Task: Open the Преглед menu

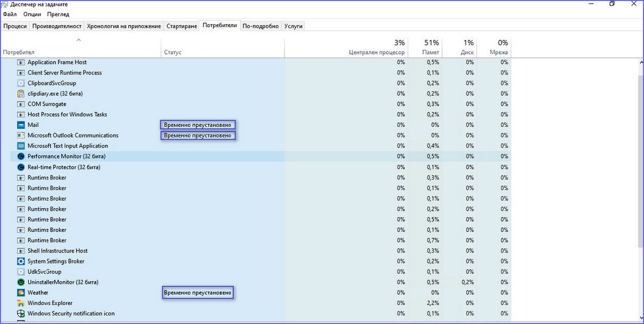Action: coord(58,15)
